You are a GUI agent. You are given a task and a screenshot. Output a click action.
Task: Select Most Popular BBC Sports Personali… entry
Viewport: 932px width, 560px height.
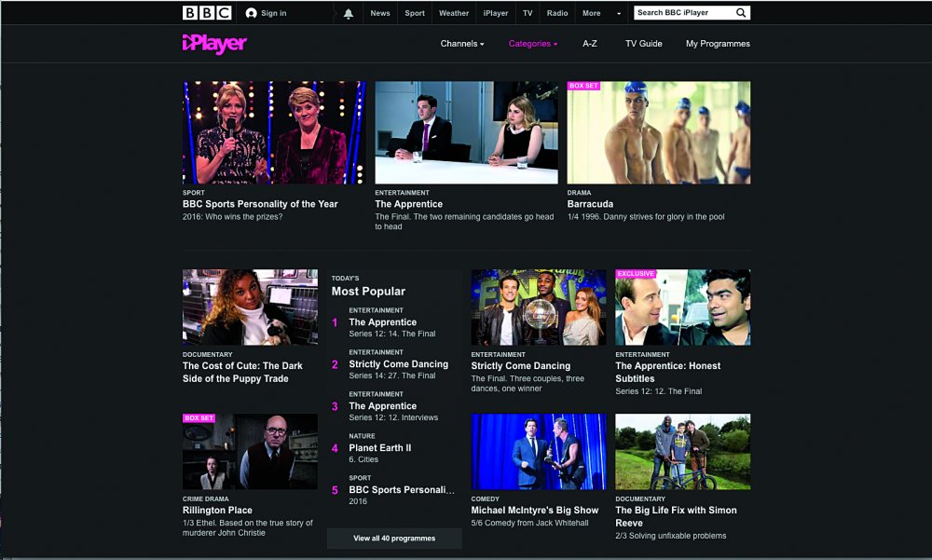(x=401, y=490)
